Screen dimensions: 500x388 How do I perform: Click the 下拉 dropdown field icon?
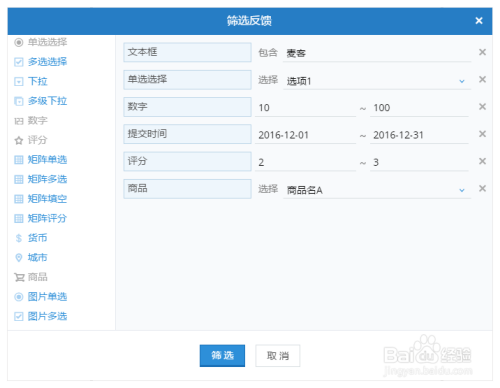[19, 82]
